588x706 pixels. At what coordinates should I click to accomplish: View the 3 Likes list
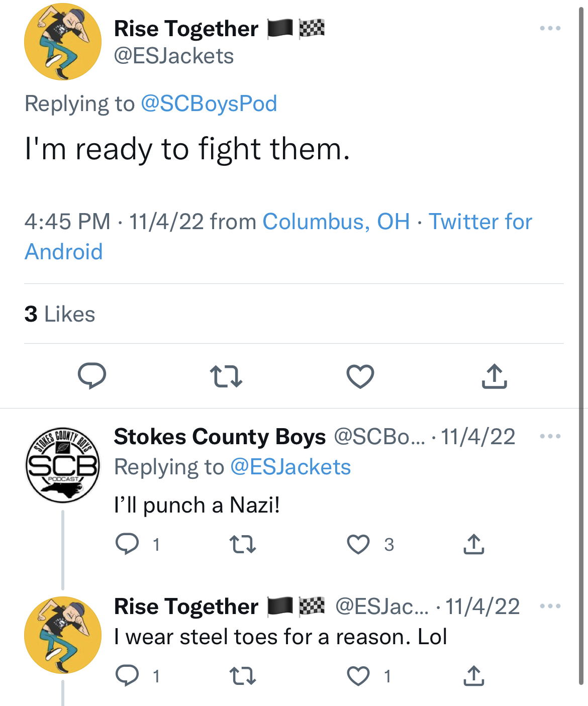(60, 314)
